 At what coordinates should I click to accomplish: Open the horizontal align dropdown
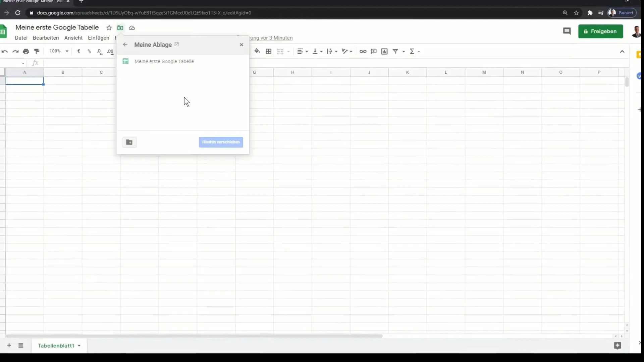coord(303,51)
